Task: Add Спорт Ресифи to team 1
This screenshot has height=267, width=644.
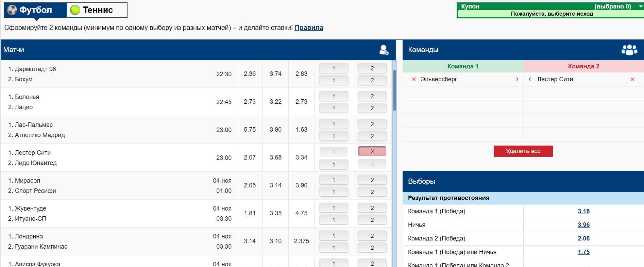Action: point(334,192)
